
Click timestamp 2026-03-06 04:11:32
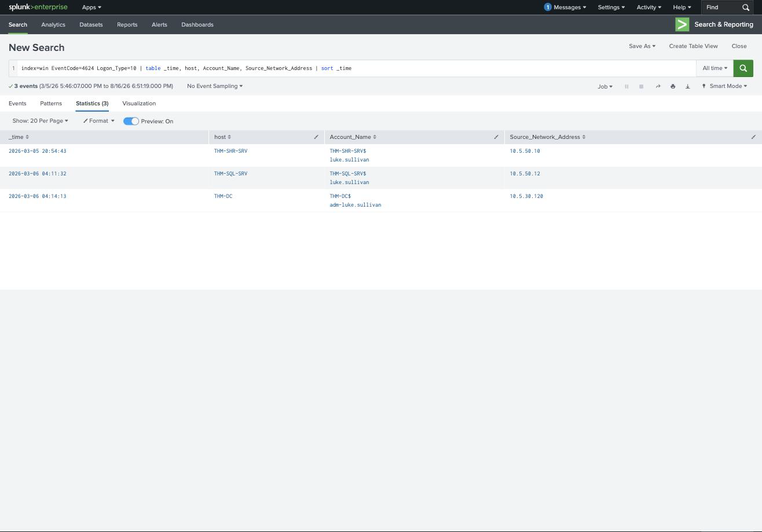38,174
